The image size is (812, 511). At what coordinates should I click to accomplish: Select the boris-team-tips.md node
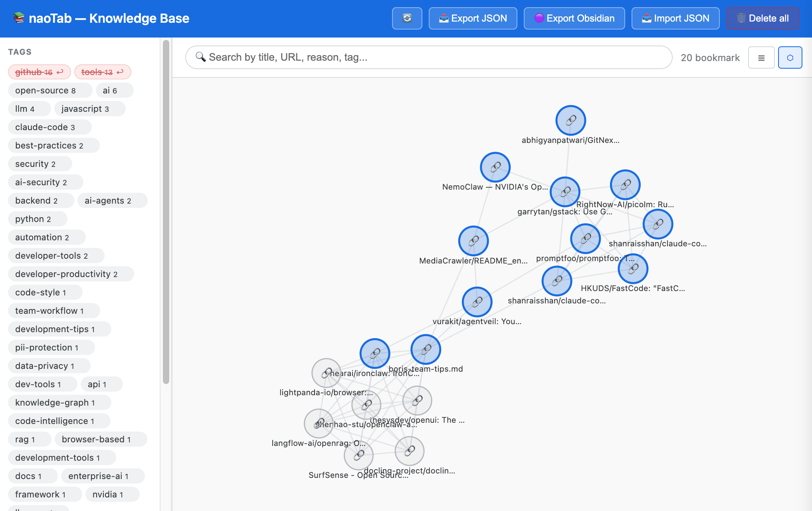[x=426, y=349]
